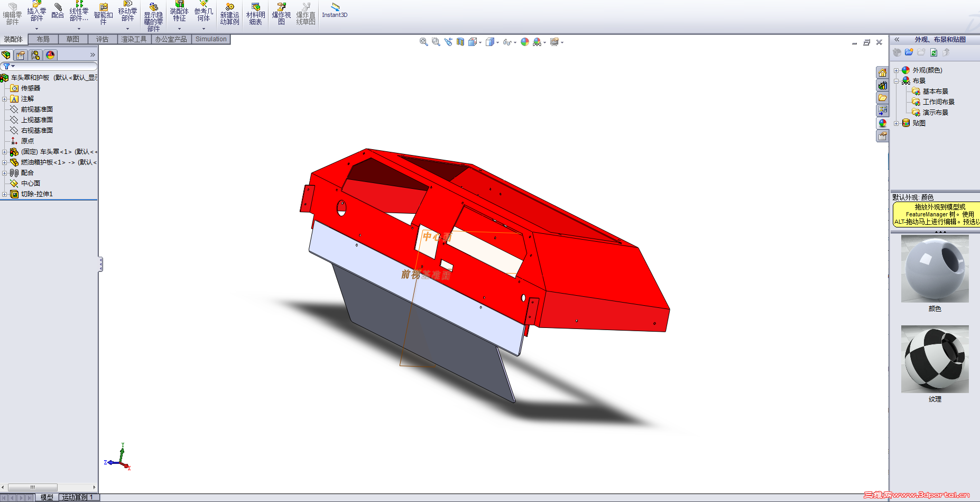Expand the 车头罩<1> component node
Viewport: 980px width, 502px height.
click(5, 152)
